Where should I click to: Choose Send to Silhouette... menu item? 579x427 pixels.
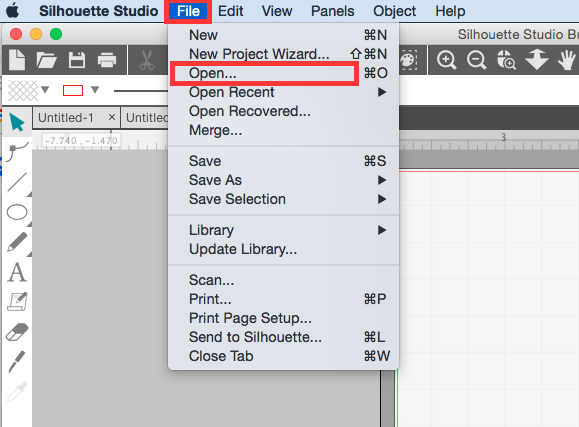pyautogui.click(x=283, y=337)
